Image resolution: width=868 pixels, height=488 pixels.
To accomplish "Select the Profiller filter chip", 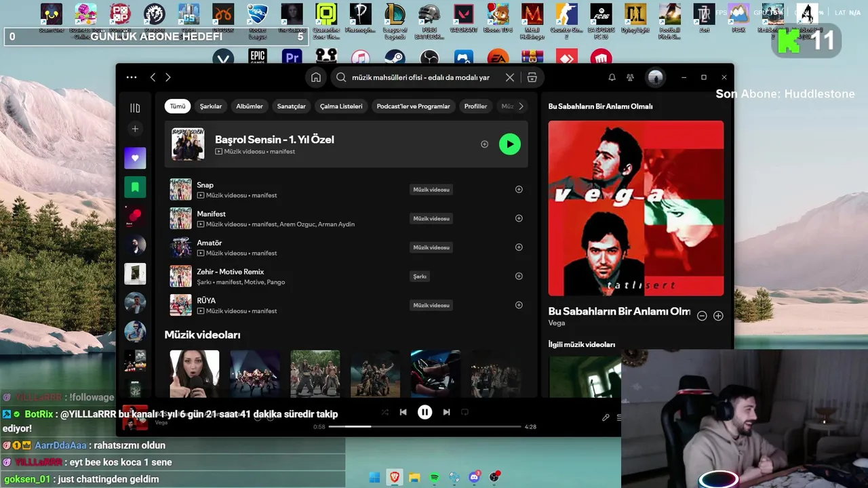I will click(x=475, y=106).
